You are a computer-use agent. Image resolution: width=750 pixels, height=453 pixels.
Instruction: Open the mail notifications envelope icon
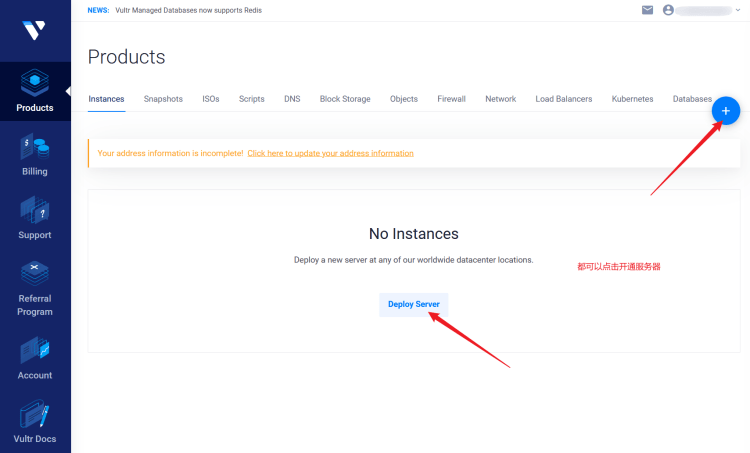[x=647, y=10]
